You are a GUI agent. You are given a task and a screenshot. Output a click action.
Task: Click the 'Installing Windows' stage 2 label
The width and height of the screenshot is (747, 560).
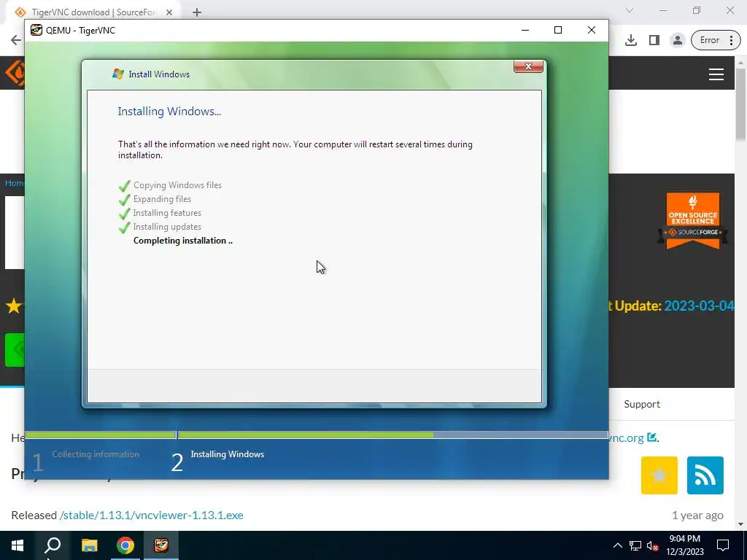point(228,454)
